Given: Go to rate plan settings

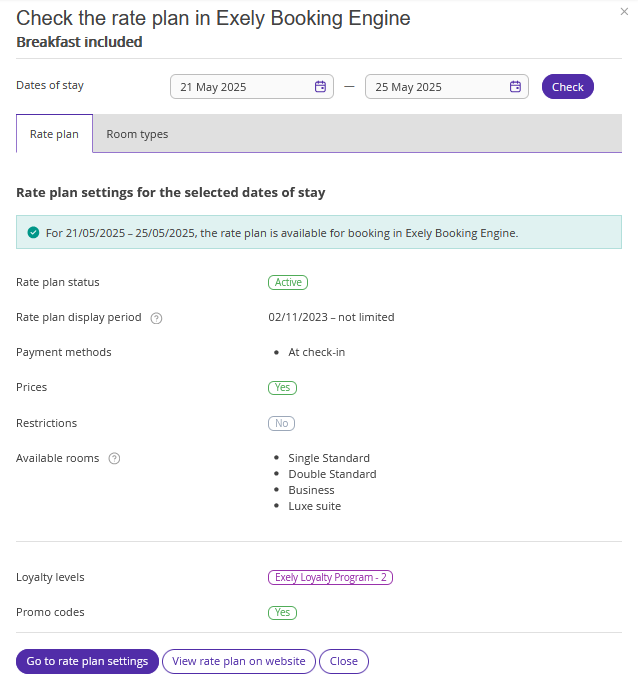Looking at the screenshot, I should (87, 661).
